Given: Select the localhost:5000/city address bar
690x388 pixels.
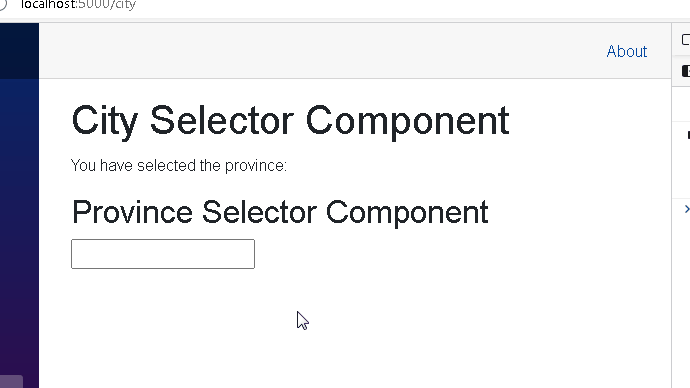Looking at the screenshot, I should [78, 5].
